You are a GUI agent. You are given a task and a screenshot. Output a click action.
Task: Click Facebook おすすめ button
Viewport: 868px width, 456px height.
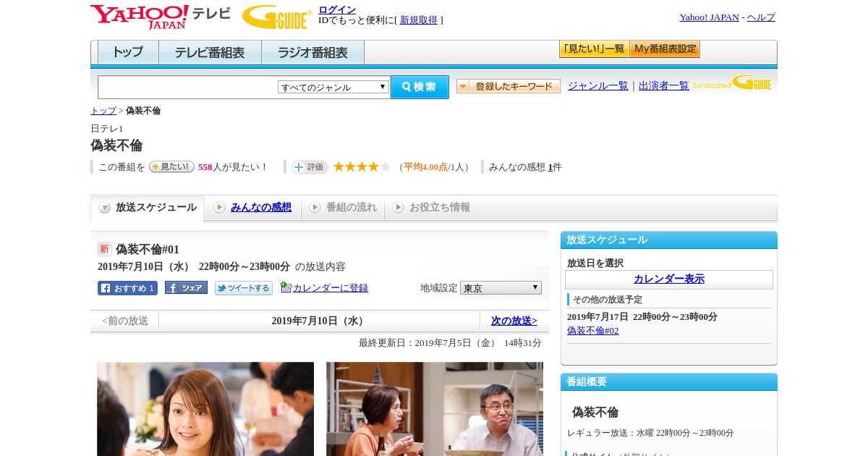tap(127, 288)
